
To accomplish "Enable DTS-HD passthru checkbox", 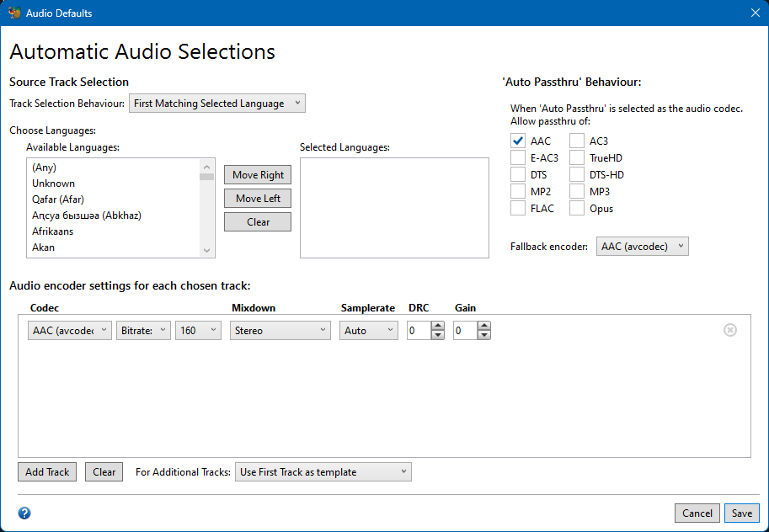I will coord(577,175).
